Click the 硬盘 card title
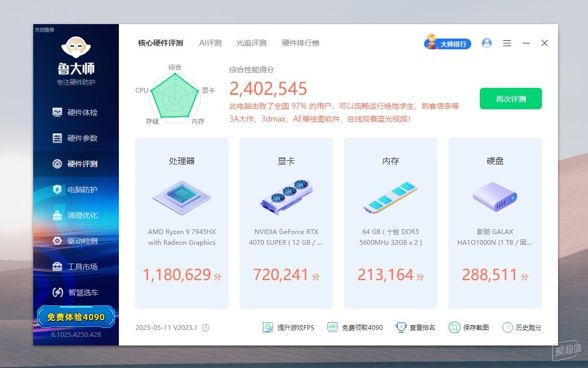This screenshot has width=588, height=368. [x=495, y=161]
